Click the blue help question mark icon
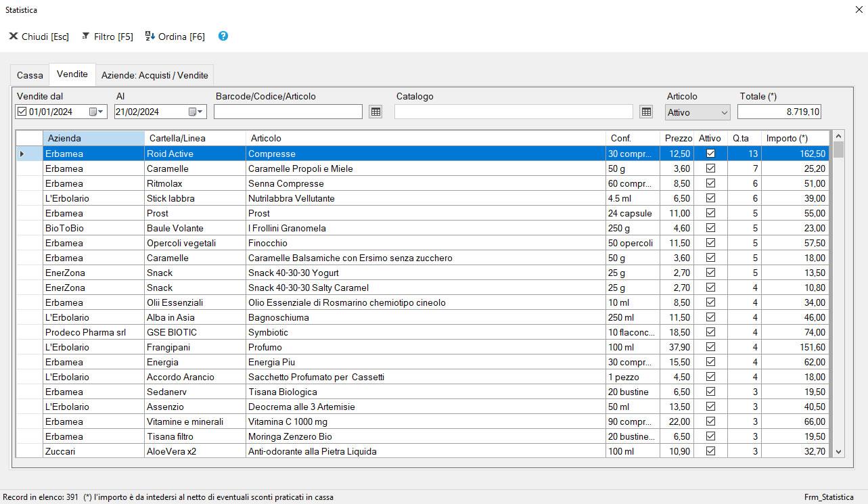868x504 pixels. 223,36
